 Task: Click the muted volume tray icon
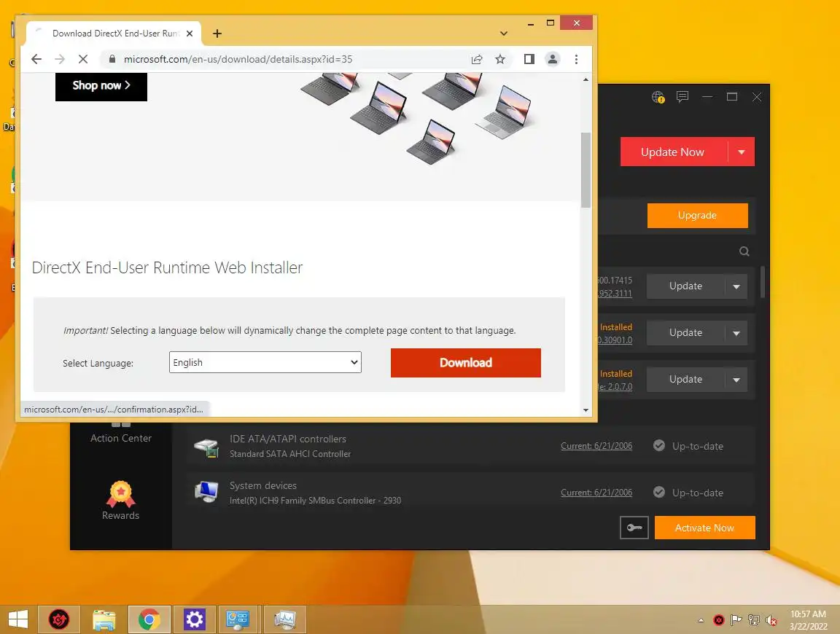[771, 620]
